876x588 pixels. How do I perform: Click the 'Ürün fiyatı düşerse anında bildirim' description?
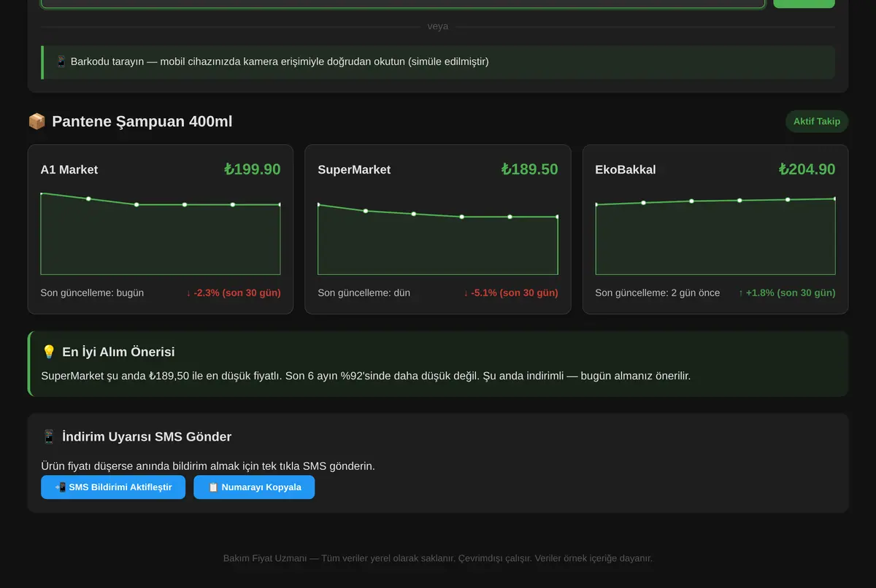click(x=208, y=465)
